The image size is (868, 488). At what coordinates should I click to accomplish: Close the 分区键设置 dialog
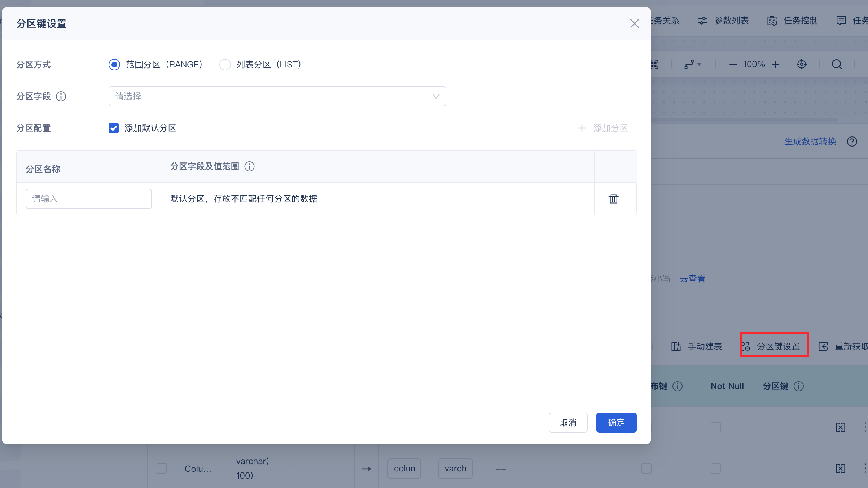tap(634, 23)
